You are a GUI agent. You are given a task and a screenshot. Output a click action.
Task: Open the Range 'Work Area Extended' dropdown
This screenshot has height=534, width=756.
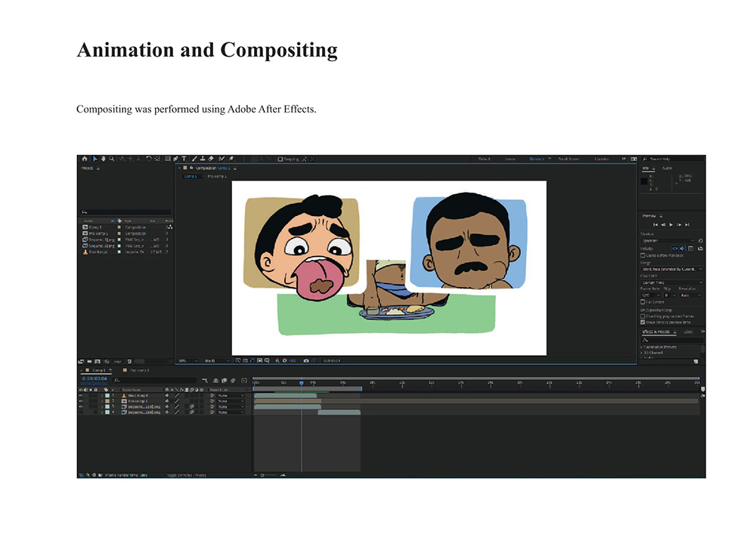pyautogui.click(x=671, y=269)
